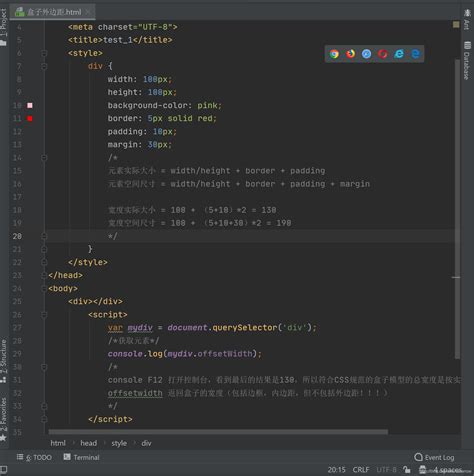
Task: Close the 盒子外边距.html editor tab
Action: click(88, 12)
